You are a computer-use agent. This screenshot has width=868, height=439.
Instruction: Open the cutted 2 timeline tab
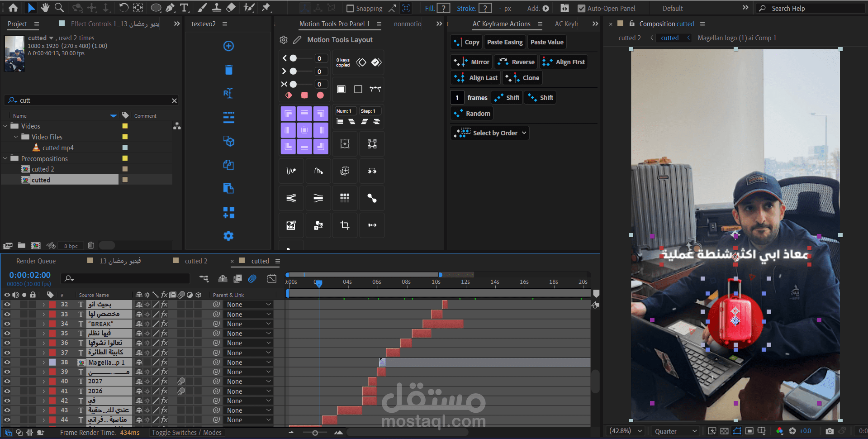point(196,261)
